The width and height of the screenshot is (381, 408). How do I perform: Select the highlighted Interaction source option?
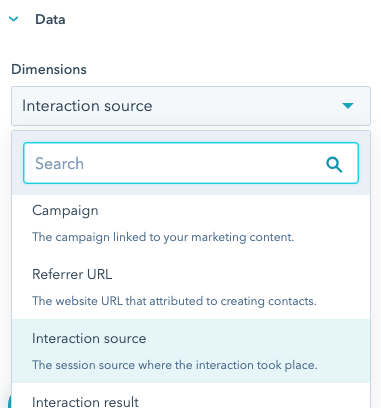pyautogui.click(x=191, y=351)
